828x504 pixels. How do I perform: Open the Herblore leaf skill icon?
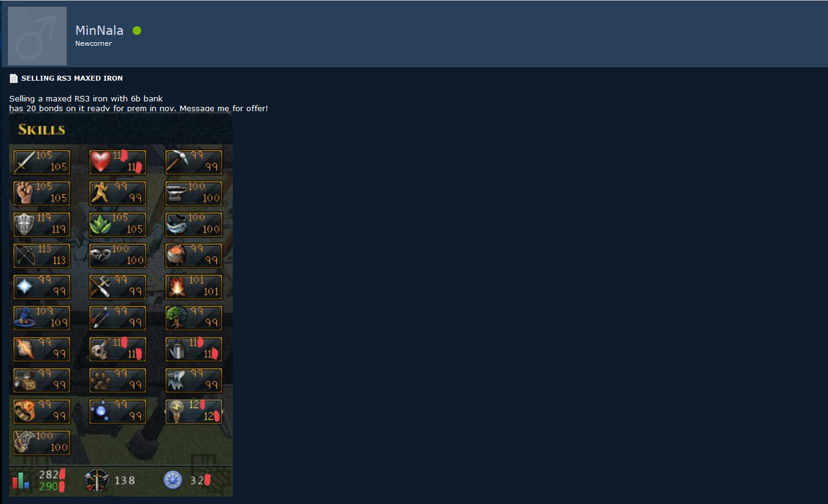tap(101, 224)
